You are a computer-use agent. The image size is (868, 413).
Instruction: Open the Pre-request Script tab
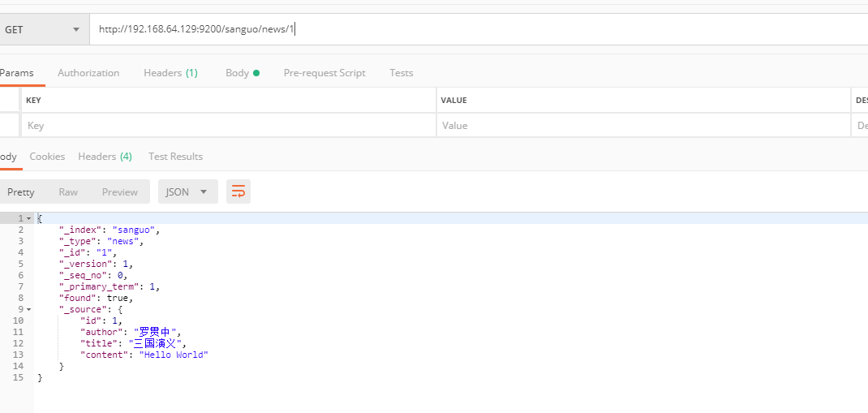click(324, 72)
